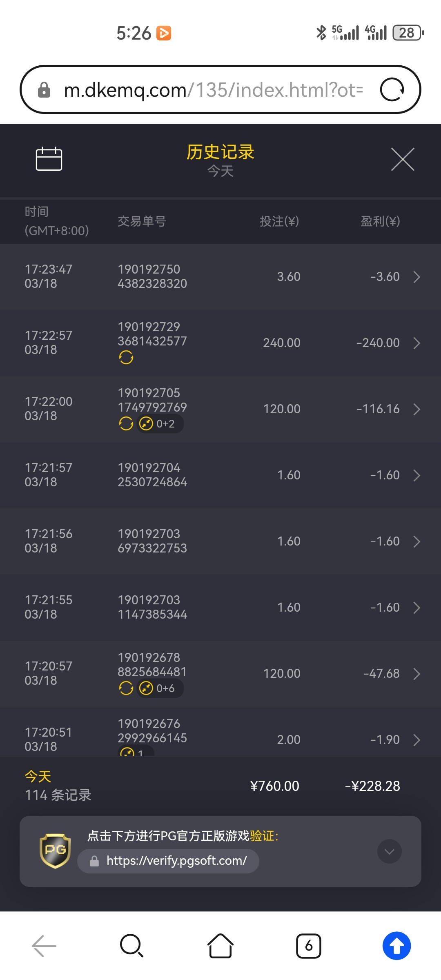This screenshot has height=980, width=441.
Task: Go back with the browser back arrow
Action: point(44,946)
